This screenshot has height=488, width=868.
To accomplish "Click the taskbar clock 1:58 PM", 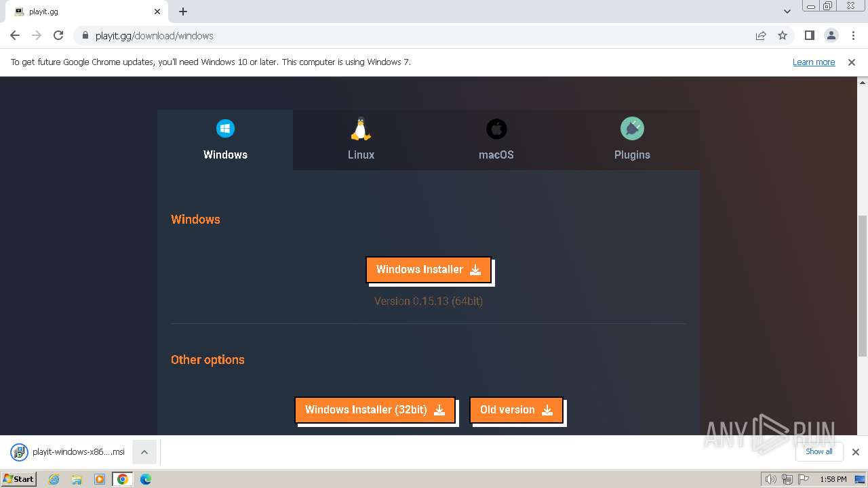I will click(833, 479).
